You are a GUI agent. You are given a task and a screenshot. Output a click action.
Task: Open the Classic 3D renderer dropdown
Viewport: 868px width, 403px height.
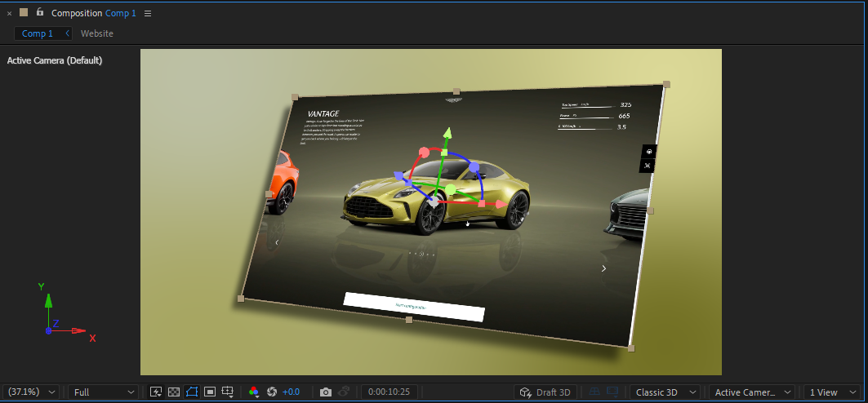664,392
